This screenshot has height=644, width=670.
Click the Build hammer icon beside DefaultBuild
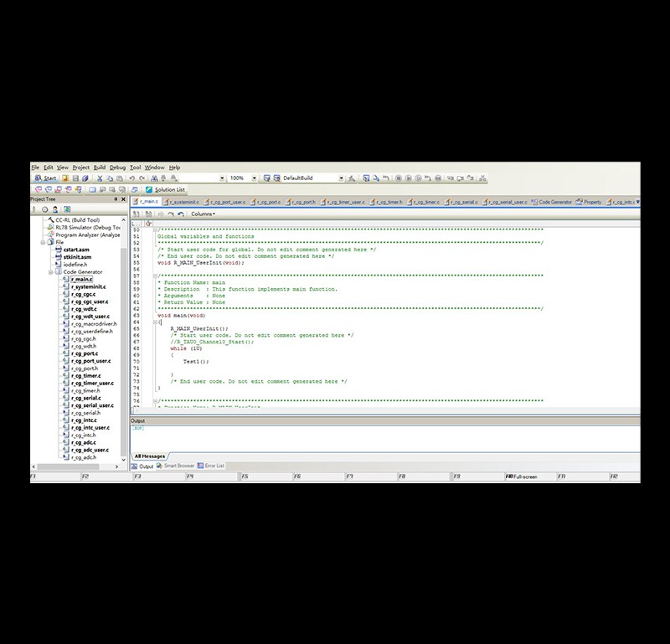[x=352, y=178]
